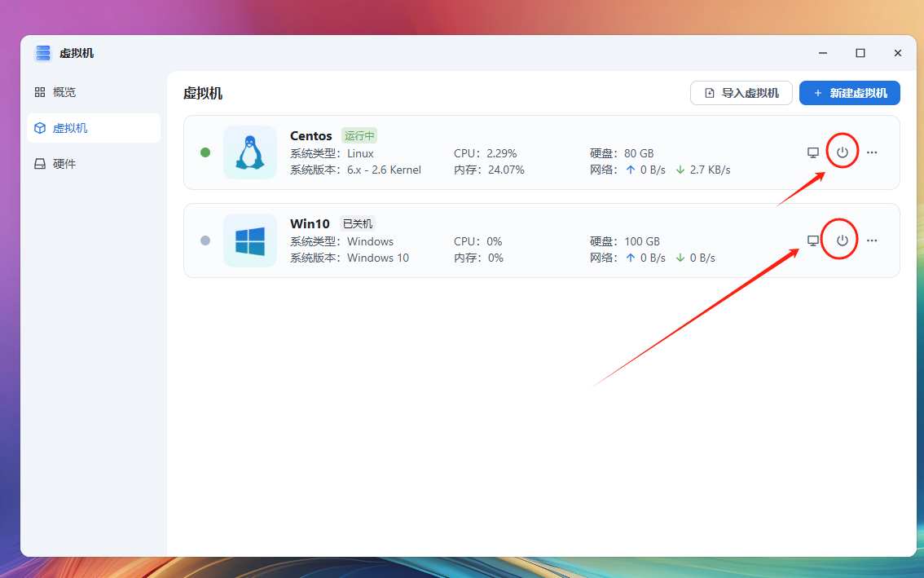Select the 虚拟机 sidebar item
924x578 pixels.
coord(70,128)
